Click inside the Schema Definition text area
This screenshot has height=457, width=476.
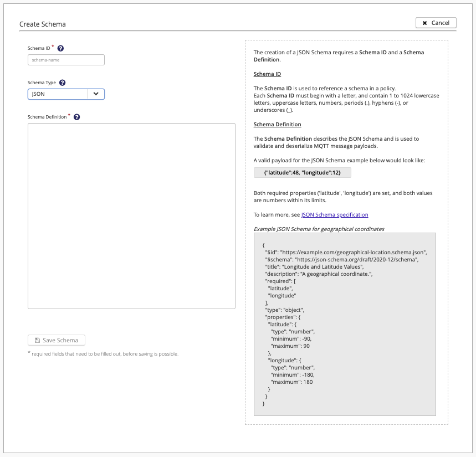tap(131, 216)
